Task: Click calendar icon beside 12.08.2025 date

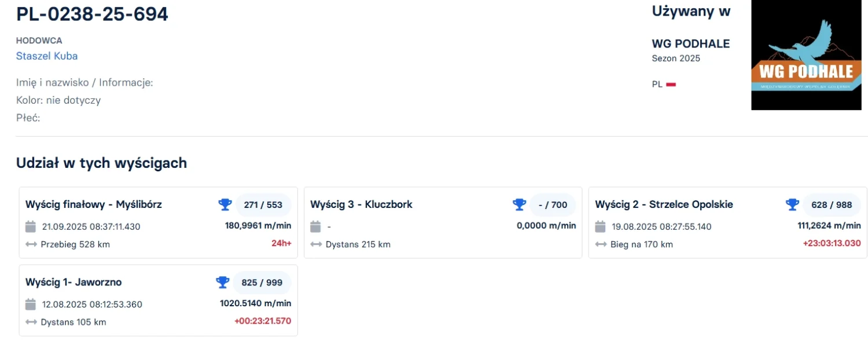Action: click(31, 305)
